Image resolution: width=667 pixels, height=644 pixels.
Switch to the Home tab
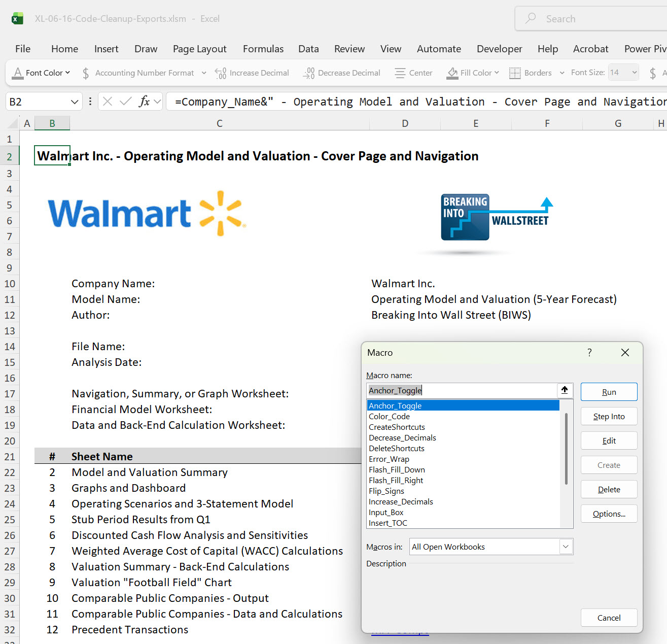[x=64, y=49]
